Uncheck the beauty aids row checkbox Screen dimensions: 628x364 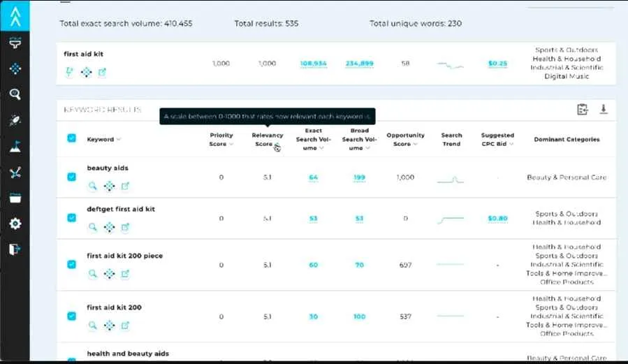coord(72,177)
